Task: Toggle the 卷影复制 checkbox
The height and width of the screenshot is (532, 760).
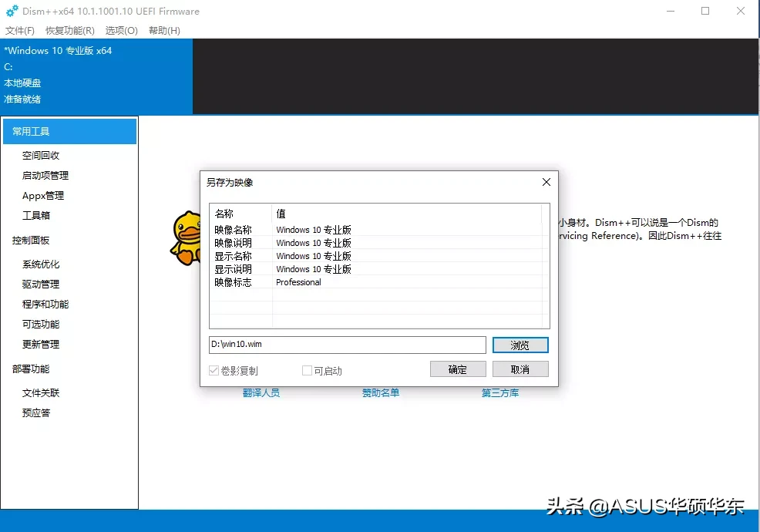Action: point(214,371)
